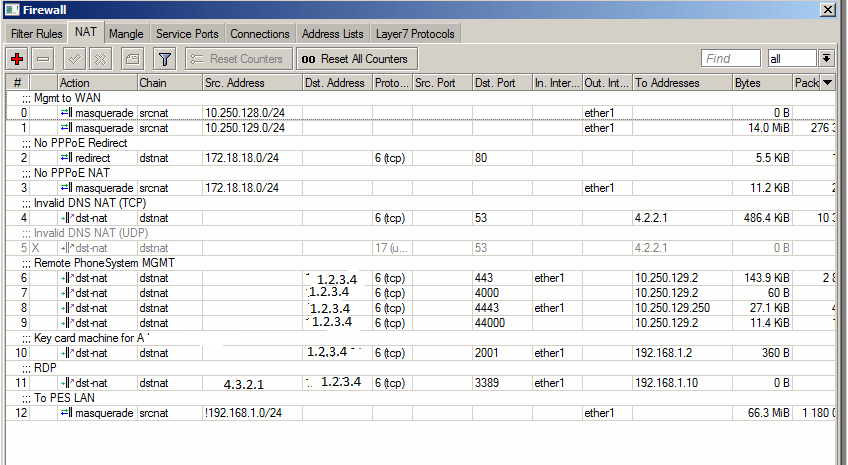Open the 'all' chain filter dropdown
Viewport: 848px width, 465px height.
click(826, 58)
